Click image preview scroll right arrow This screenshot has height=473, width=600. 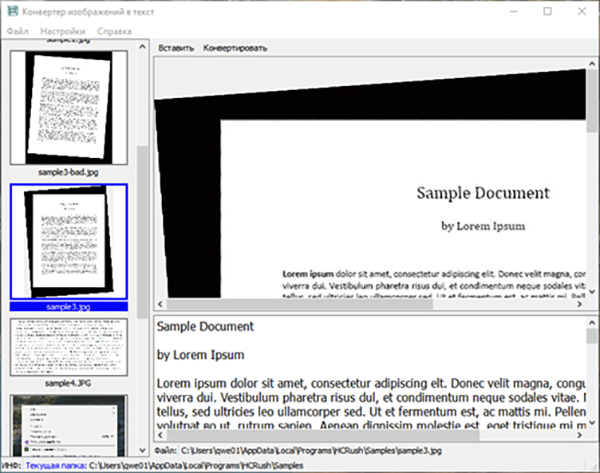(x=580, y=304)
